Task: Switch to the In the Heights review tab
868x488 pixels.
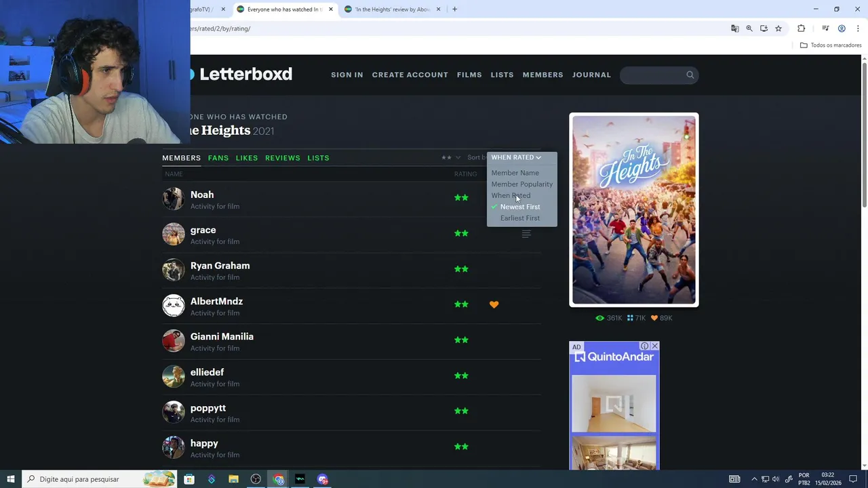Action: [x=392, y=9]
